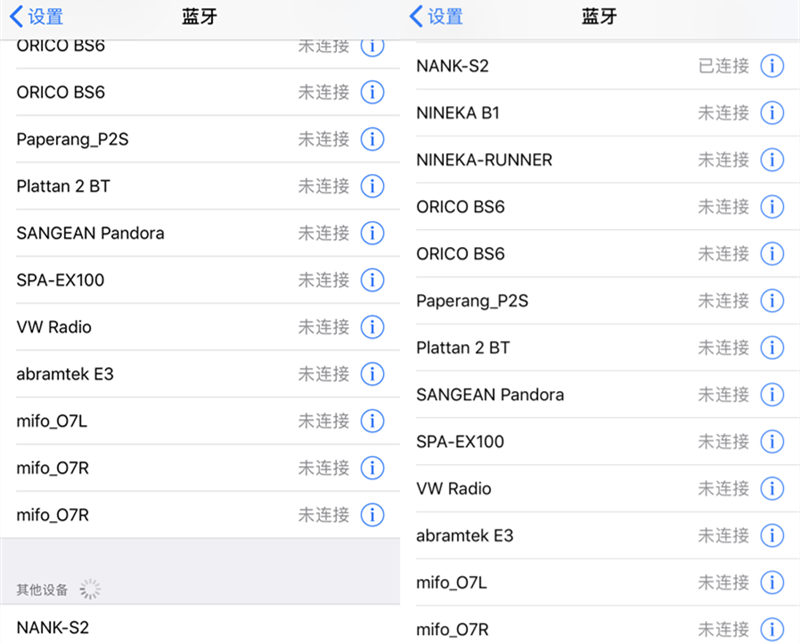This screenshot has width=800, height=643.
Task: Tap connected NANK-S2 device name, right screen
Action: tap(453, 66)
